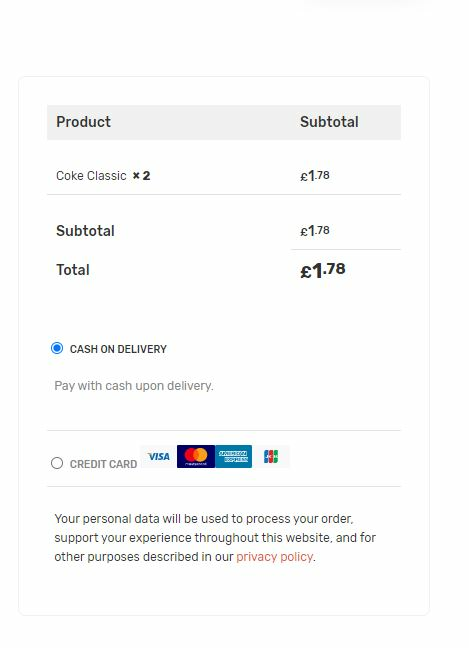This screenshot has width=469, height=648.
Task: Click the Subtotal row label
Action: pyautogui.click(x=86, y=231)
